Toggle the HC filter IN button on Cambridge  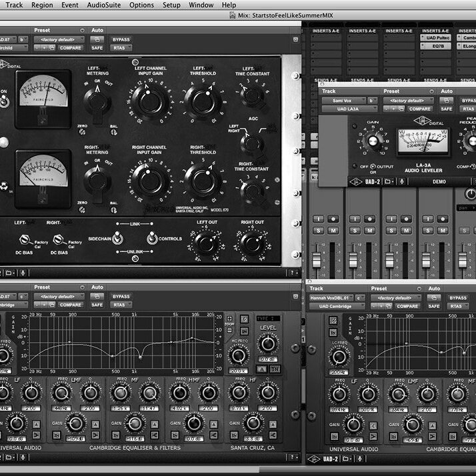click(x=244, y=331)
